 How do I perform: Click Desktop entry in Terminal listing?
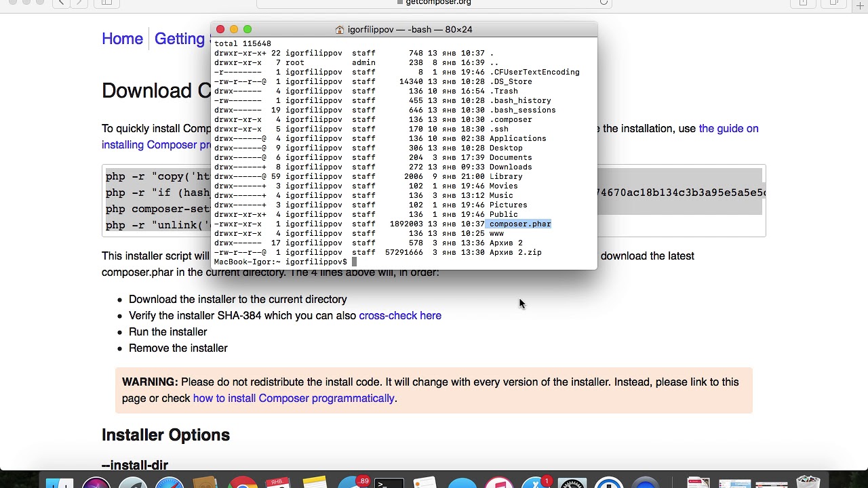[x=506, y=148]
